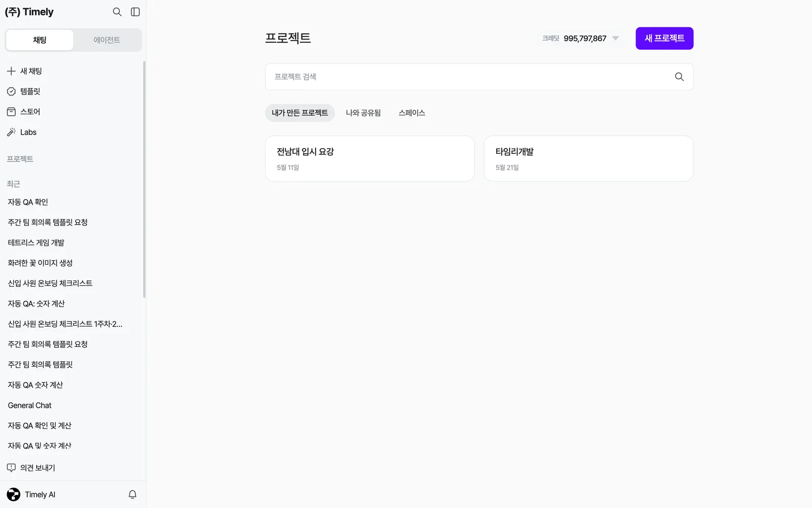The height and width of the screenshot is (508, 812).
Task: Open chat 신입 사원 온보딩 체크리스트
Action: 71,283
